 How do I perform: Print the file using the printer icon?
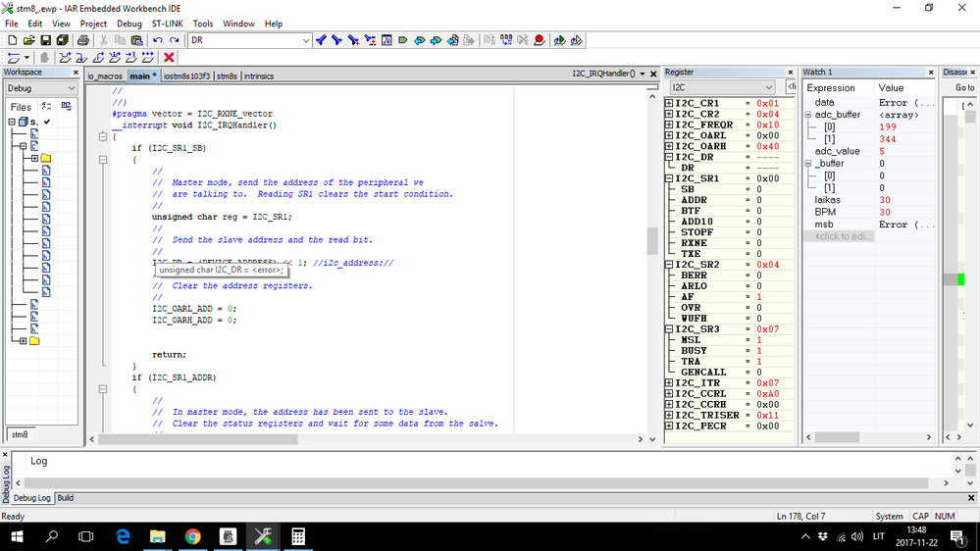tap(83, 40)
